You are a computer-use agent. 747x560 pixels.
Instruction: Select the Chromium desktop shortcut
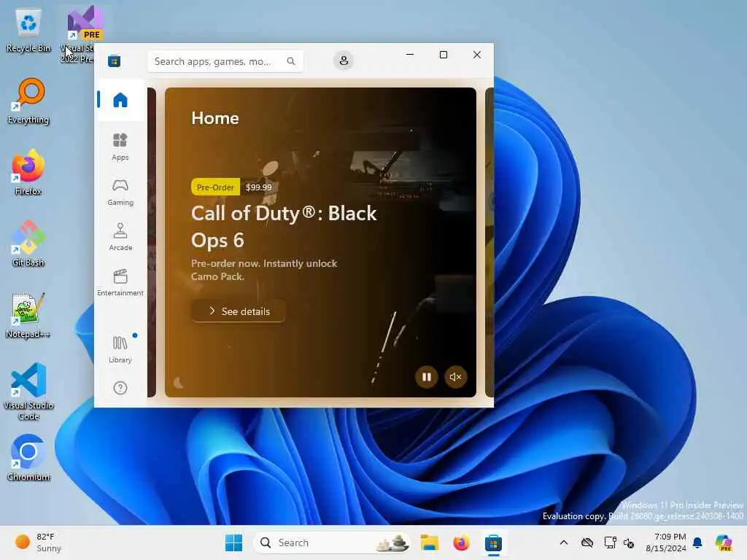[x=28, y=458]
